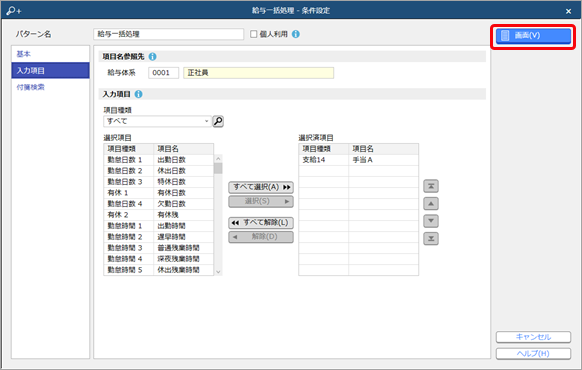The image size is (582, 370).
Task: Select 手当A row in 選択済項目 list
Action: 359,160
